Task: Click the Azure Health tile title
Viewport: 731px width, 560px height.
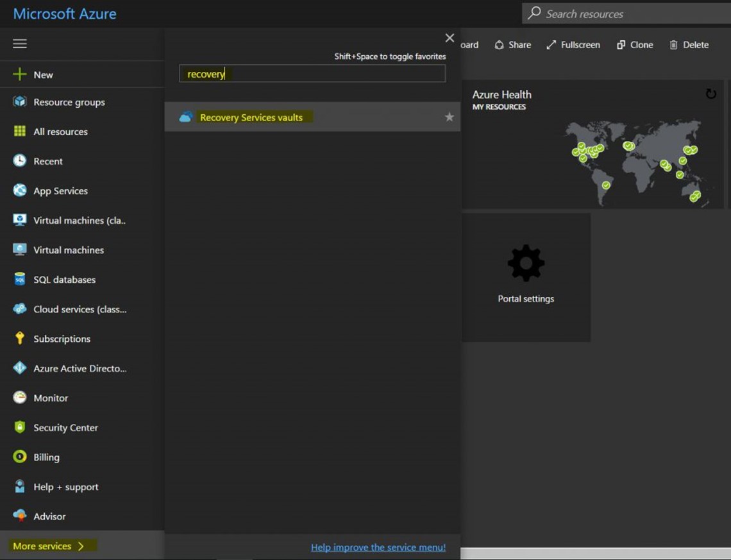Action: click(x=501, y=95)
